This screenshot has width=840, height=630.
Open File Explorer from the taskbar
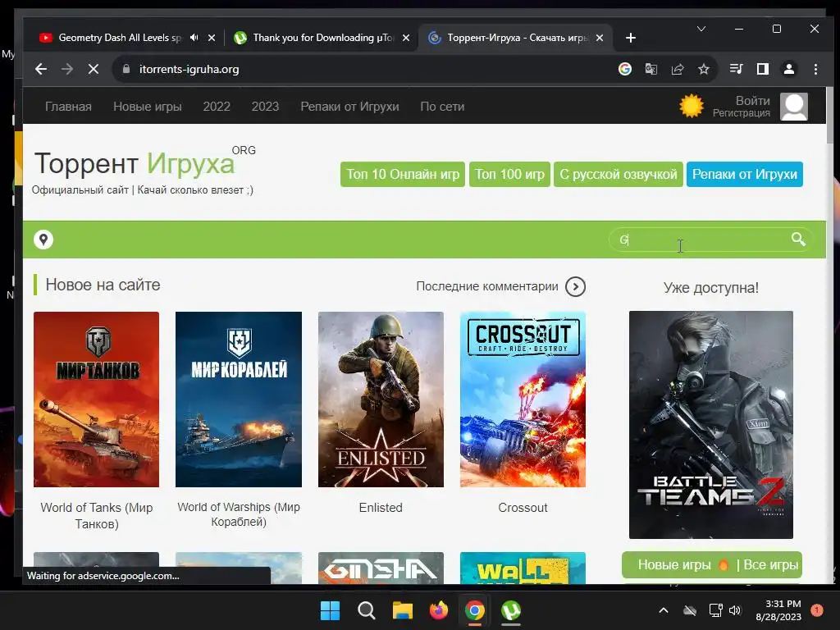point(402,610)
